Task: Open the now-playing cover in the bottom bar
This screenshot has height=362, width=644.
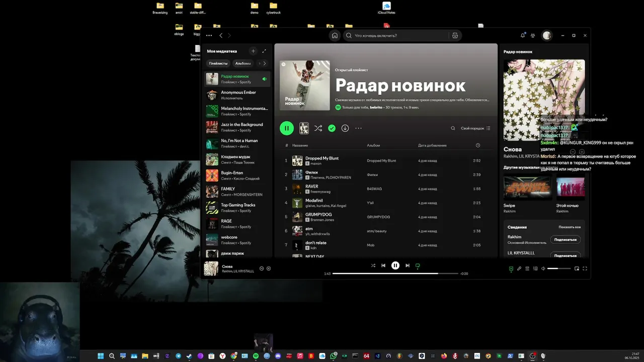Action: (x=211, y=268)
